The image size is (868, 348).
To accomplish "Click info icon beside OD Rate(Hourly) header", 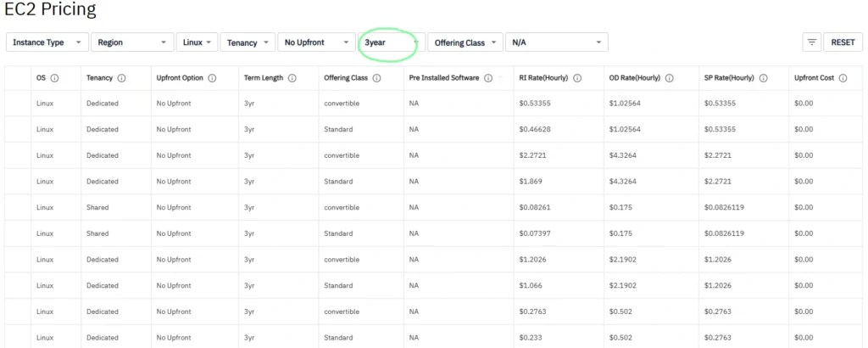I will click(670, 78).
